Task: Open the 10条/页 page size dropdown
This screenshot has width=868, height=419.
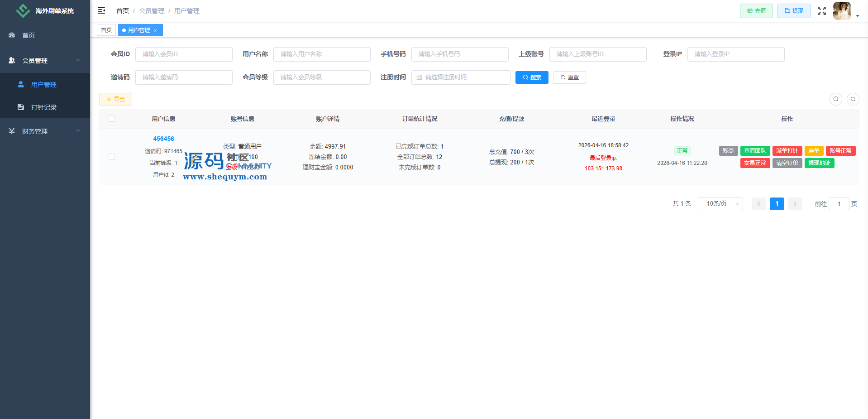Action: tap(720, 204)
